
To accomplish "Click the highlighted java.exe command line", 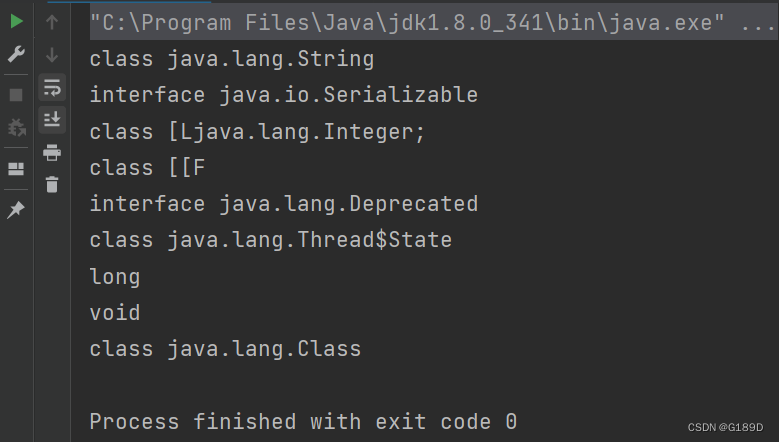I will [432, 22].
